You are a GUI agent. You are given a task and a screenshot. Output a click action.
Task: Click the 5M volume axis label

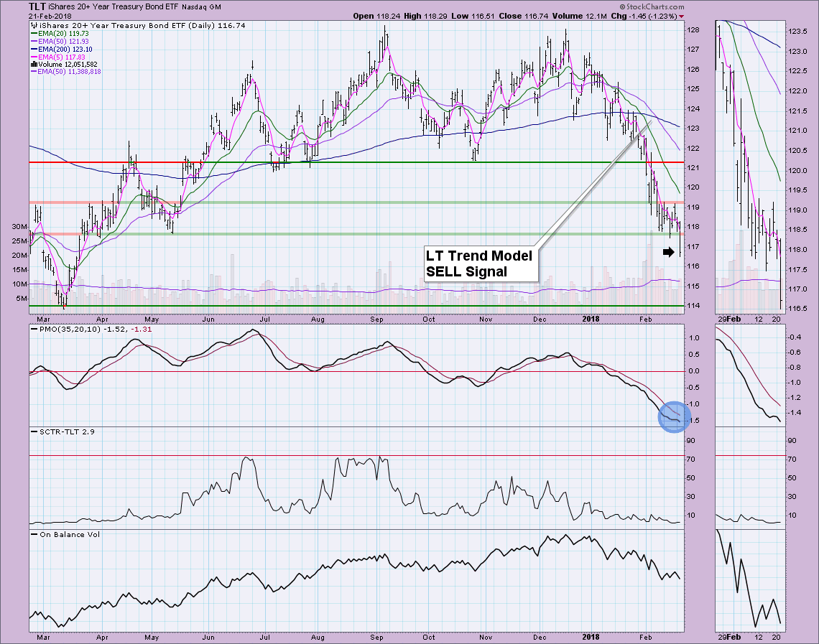coord(22,299)
